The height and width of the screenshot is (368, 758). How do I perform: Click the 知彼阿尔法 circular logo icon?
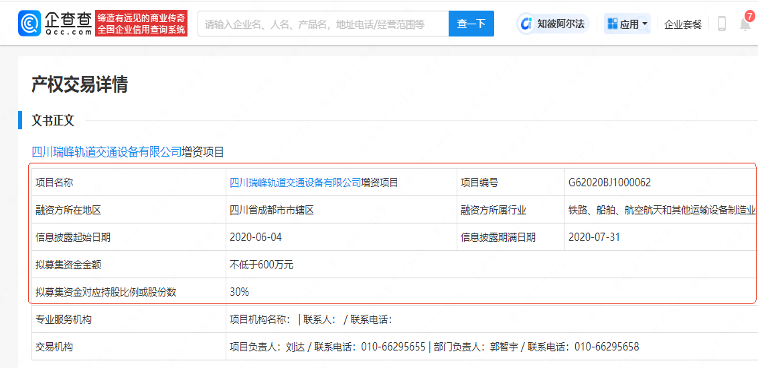pyautogui.click(x=527, y=24)
